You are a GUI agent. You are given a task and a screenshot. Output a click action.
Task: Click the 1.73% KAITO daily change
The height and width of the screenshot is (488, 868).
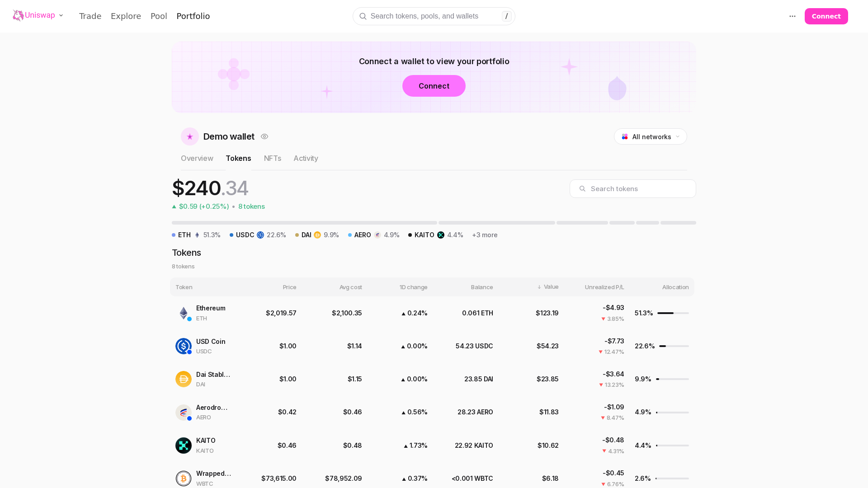click(x=415, y=446)
